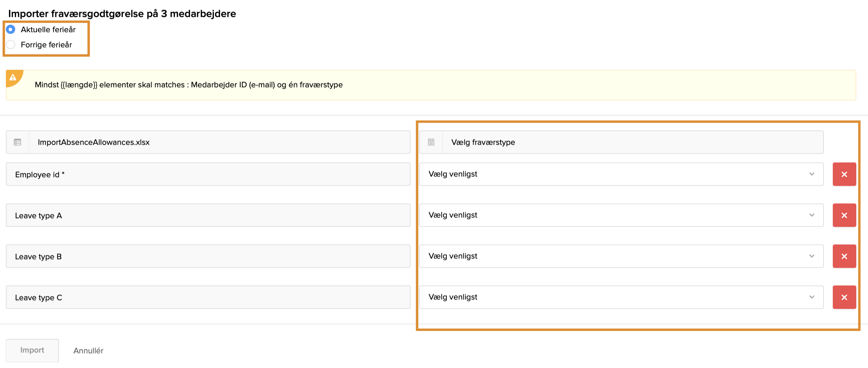Image resolution: width=868 pixels, height=368 pixels.
Task: Delete the Leave type A row
Action: (844, 215)
